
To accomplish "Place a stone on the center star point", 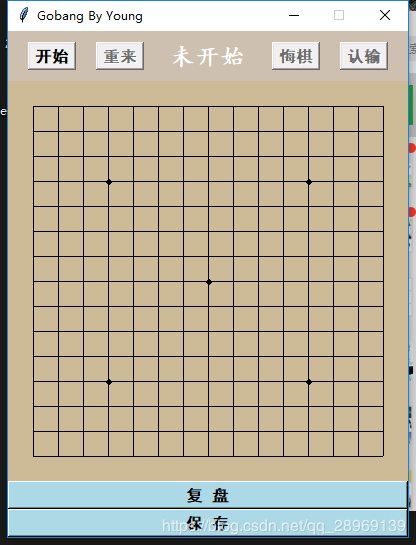I will (209, 282).
